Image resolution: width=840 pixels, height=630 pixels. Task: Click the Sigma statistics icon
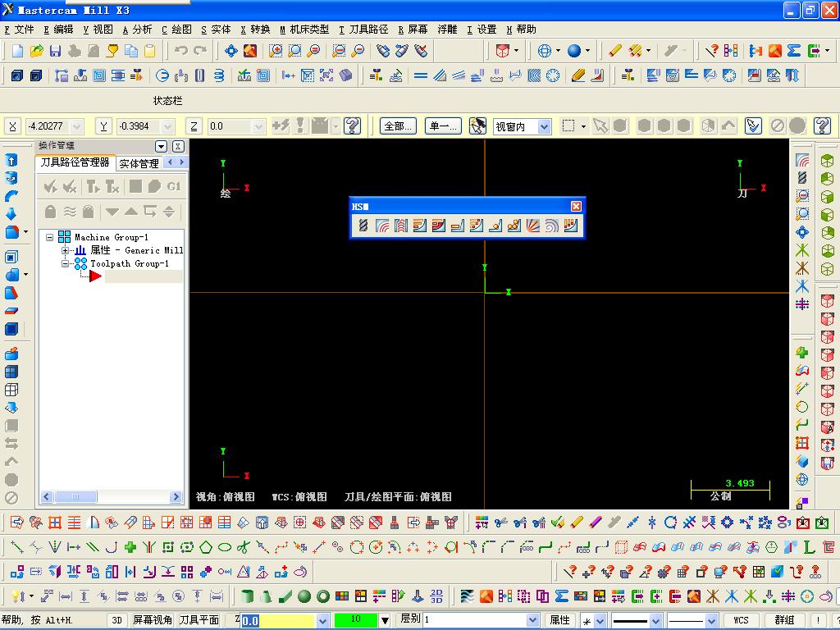tap(794, 51)
